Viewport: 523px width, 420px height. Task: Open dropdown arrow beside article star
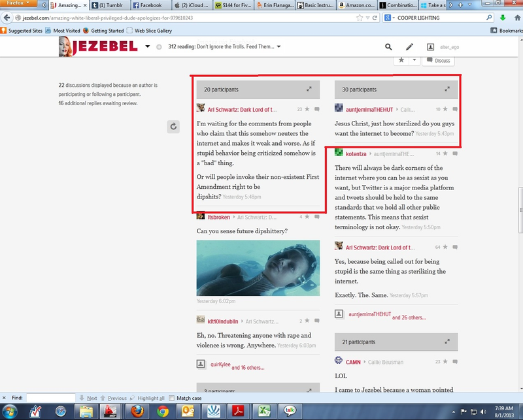[x=414, y=60]
